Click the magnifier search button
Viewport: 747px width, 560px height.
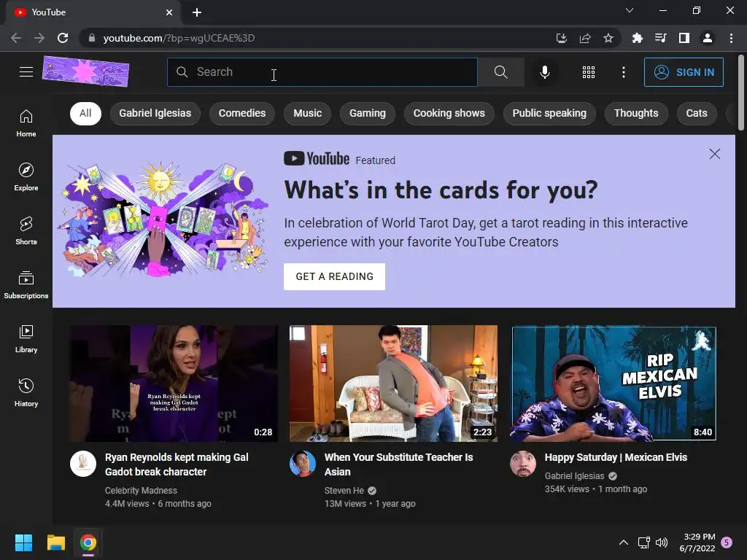coord(500,72)
